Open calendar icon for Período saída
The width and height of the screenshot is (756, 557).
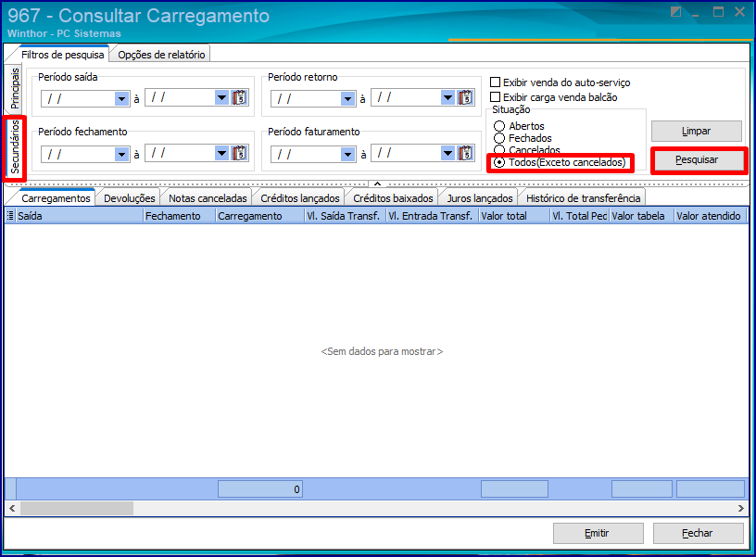coord(240,98)
